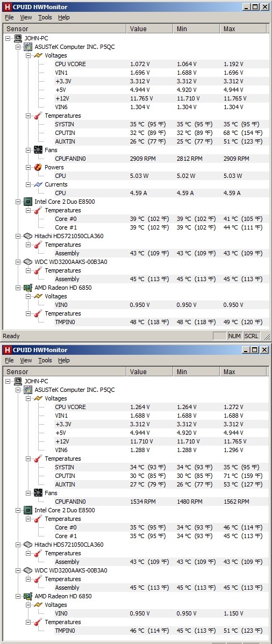Viewport: 272px width, 644px height.
Task: Open File menu in the 2909 RPM window
Action: 9,17
